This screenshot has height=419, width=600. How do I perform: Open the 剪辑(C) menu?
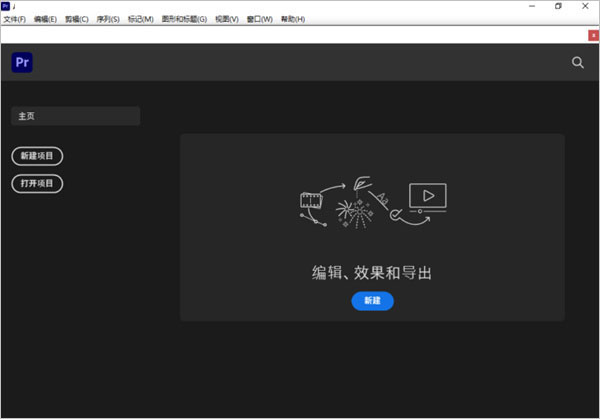tap(77, 19)
